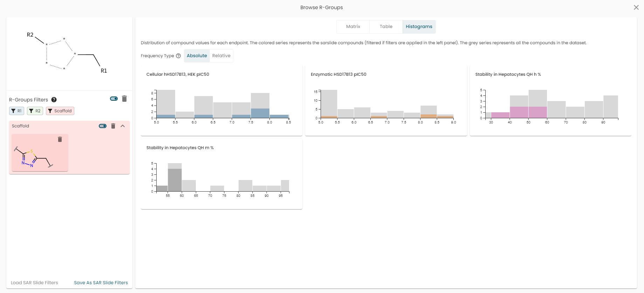Delete all R-Groups filters with trash icon
644x293 pixels.
coord(124,99)
